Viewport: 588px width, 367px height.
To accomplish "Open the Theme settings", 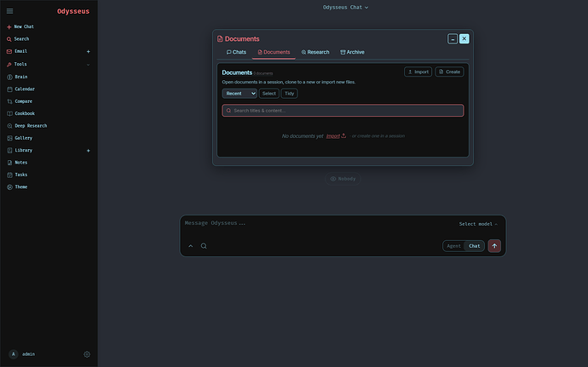I will click(x=17, y=187).
